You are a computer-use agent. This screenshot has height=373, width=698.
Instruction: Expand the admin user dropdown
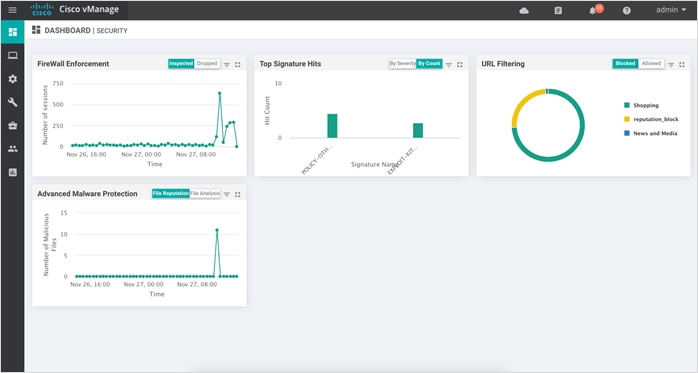pos(671,10)
